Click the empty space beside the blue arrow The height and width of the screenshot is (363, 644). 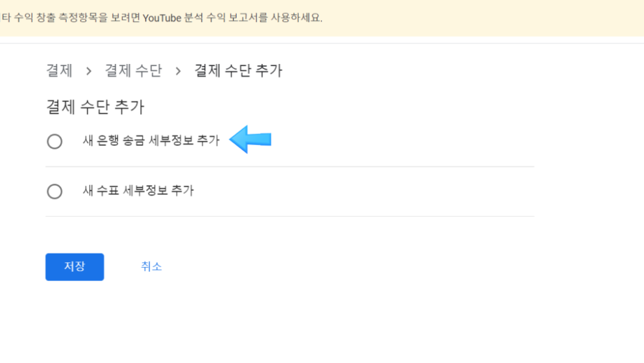point(403,141)
